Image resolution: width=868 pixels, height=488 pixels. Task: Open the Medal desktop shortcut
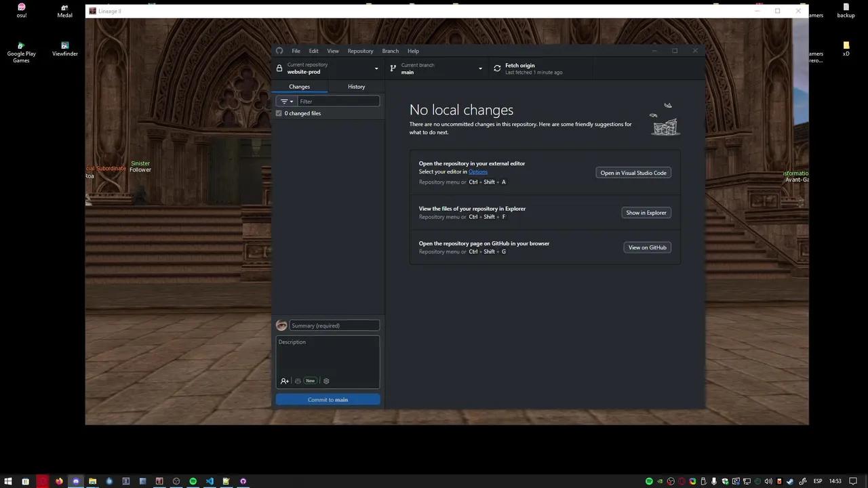pos(65,10)
